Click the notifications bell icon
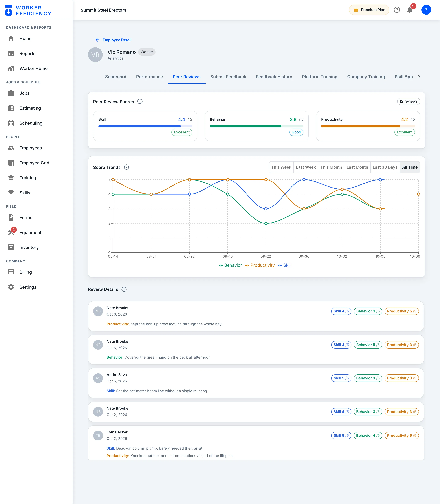The width and height of the screenshot is (440, 504). pos(410,10)
